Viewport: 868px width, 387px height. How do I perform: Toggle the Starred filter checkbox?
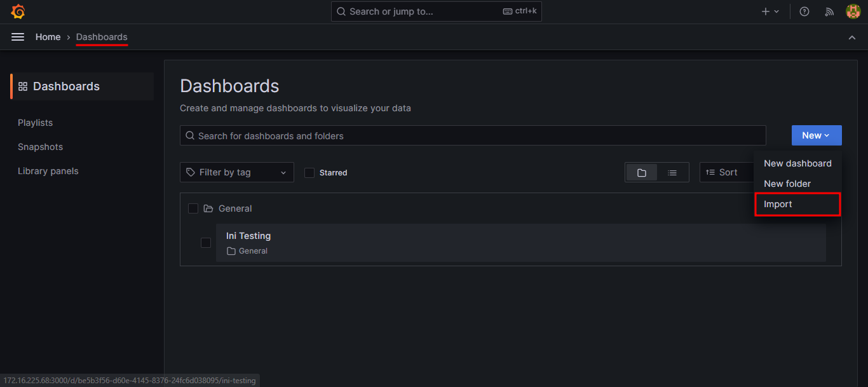309,172
